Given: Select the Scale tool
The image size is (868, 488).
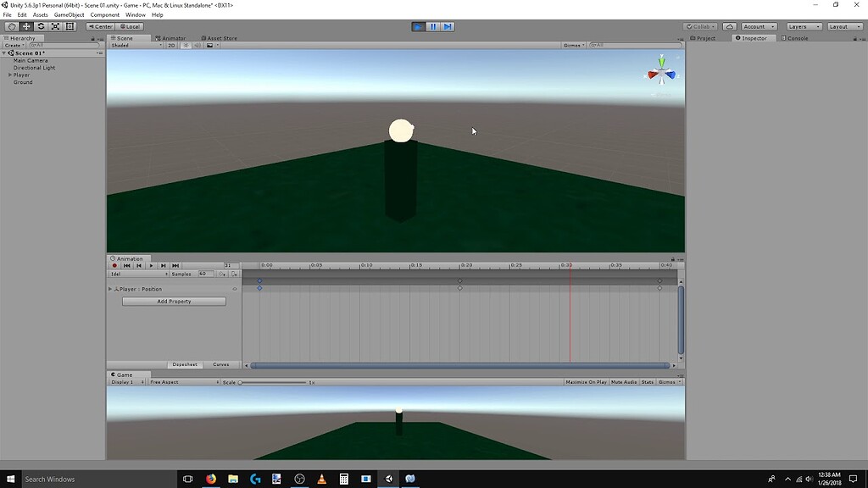Looking at the screenshot, I should 54,26.
